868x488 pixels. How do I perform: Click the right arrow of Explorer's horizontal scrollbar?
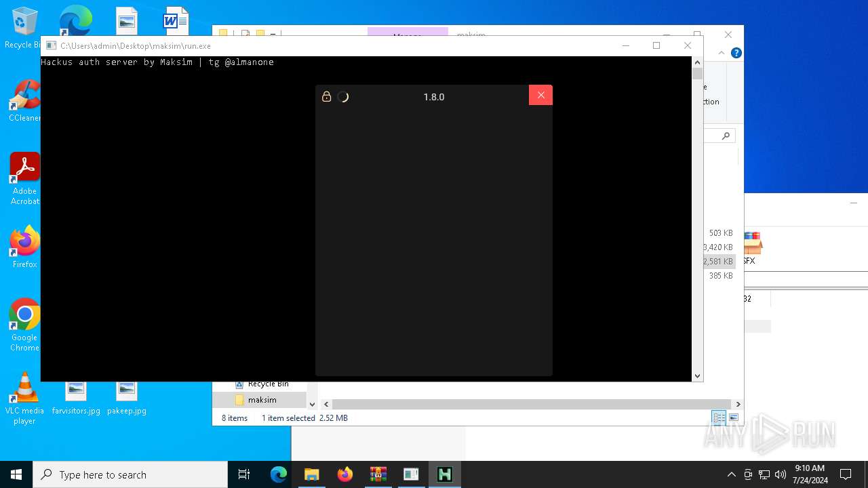[x=738, y=404]
